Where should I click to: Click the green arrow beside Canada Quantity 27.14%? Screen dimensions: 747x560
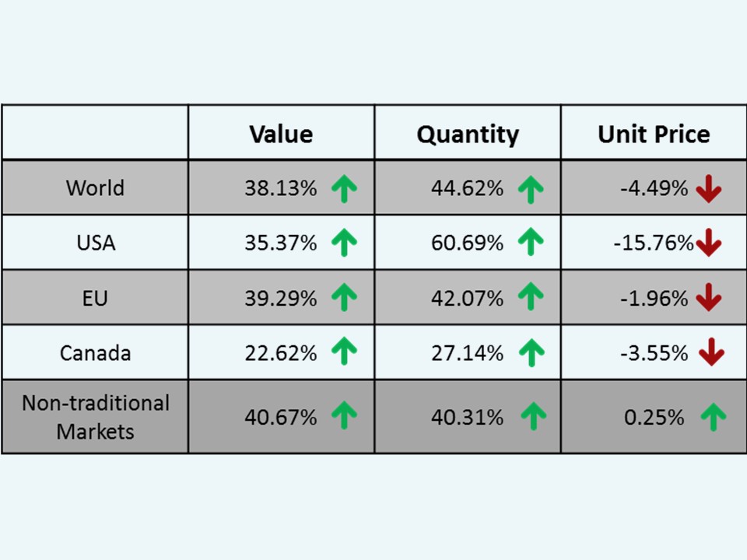coord(531,354)
